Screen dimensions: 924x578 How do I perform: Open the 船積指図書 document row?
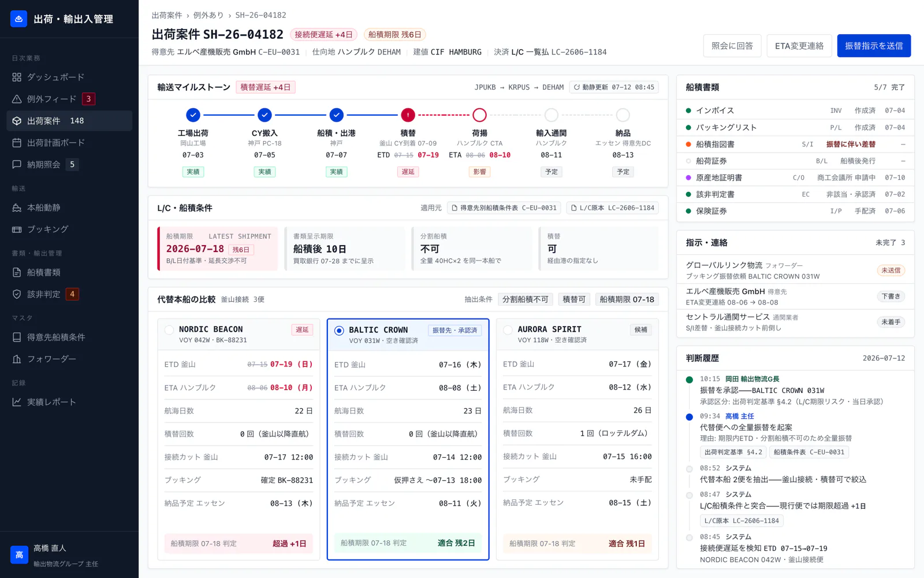(x=795, y=144)
